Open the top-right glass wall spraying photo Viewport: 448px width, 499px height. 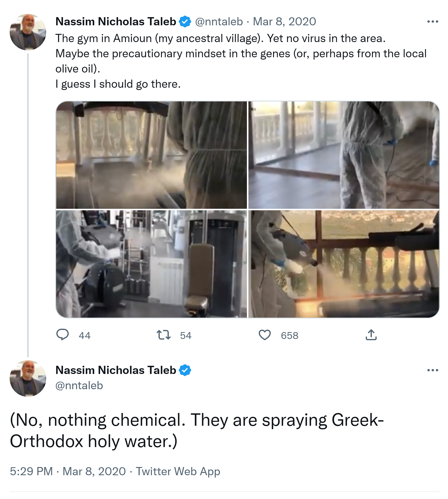pyautogui.click(x=344, y=155)
